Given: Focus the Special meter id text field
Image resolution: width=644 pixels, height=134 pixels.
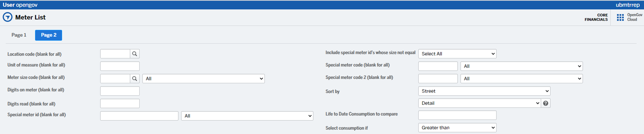Looking at the screenshot, I should [139, 116].
